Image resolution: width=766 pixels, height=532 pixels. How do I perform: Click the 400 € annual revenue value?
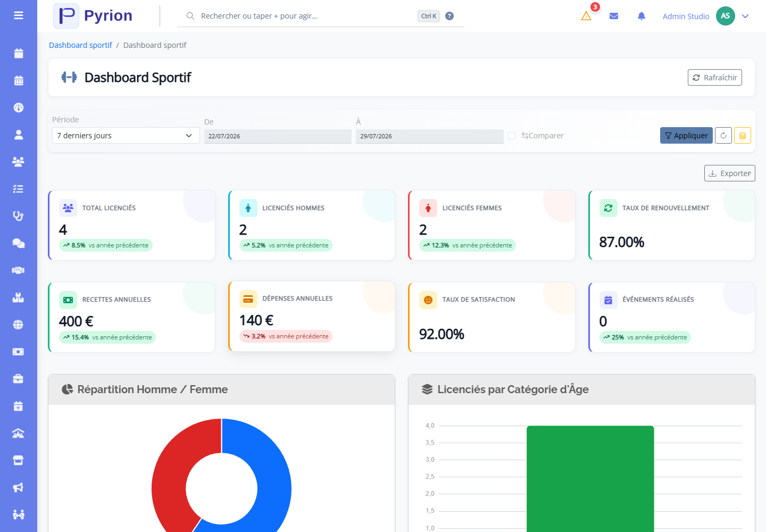76,321
